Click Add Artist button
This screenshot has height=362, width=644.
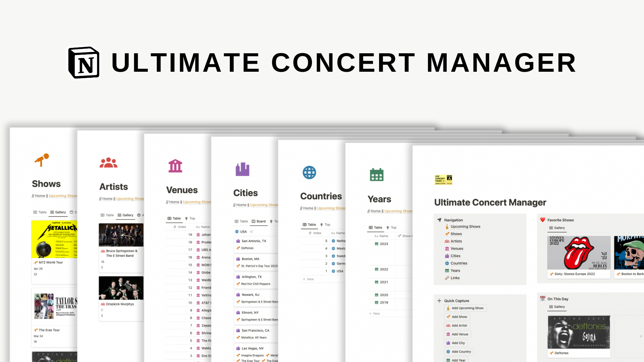[457, 325]
